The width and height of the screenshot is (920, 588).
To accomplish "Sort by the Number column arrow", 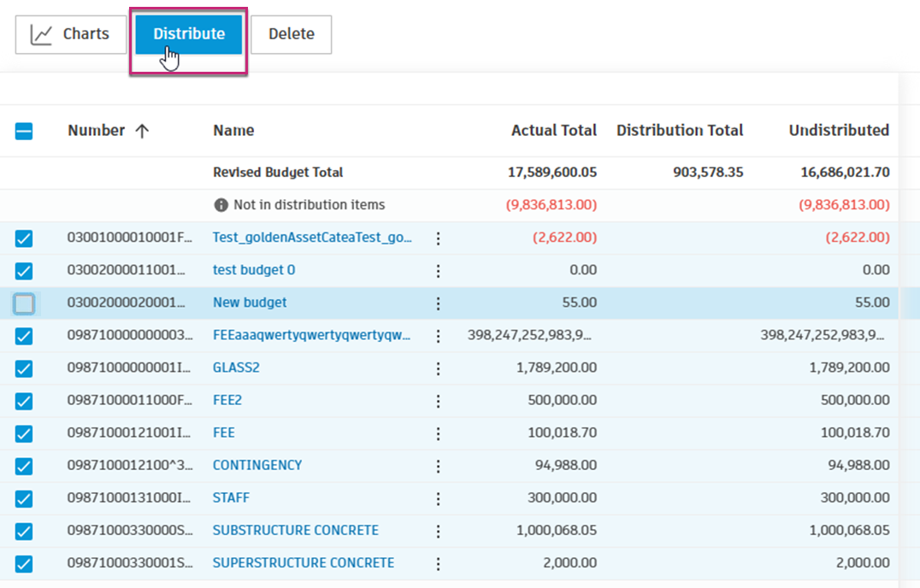I will point(142,131).
